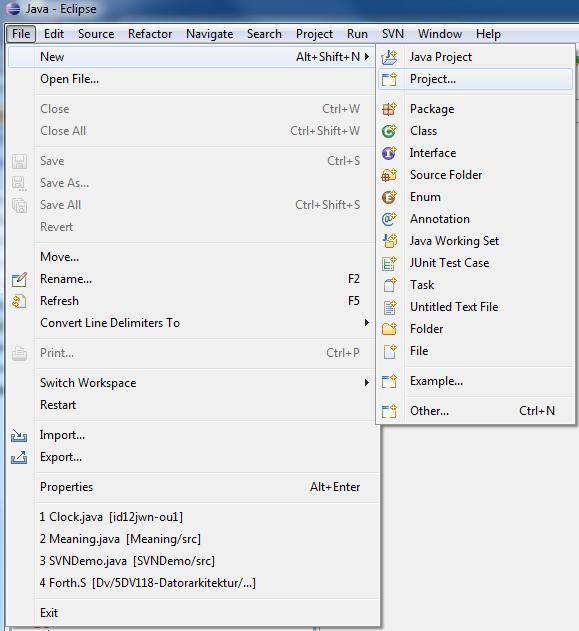Expand the New submenu arrow

click(x=367, y=57)
